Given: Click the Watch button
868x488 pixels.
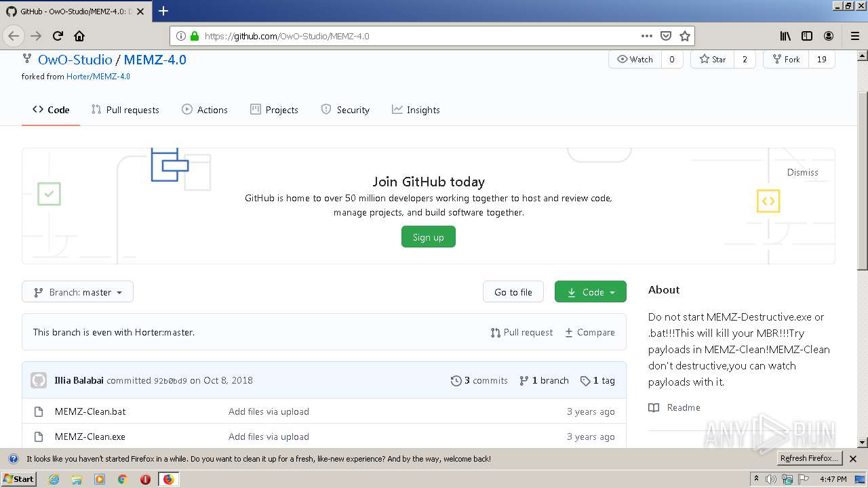Looking at the screenshot, I should (635, 59).
